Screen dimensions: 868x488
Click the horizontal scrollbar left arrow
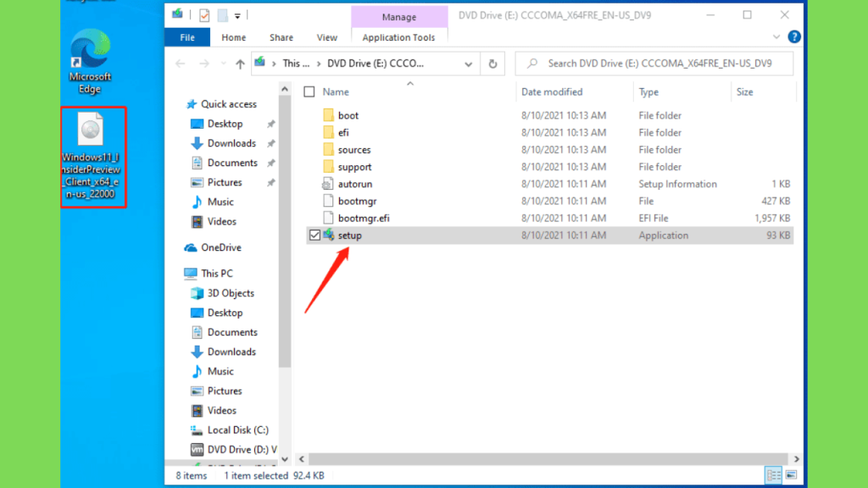pyautogui.click(x=302, y=459)
